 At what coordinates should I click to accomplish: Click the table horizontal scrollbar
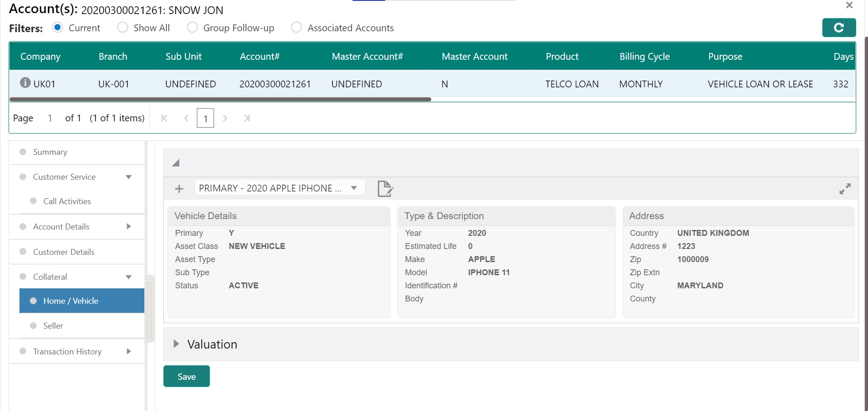(220, 99)
